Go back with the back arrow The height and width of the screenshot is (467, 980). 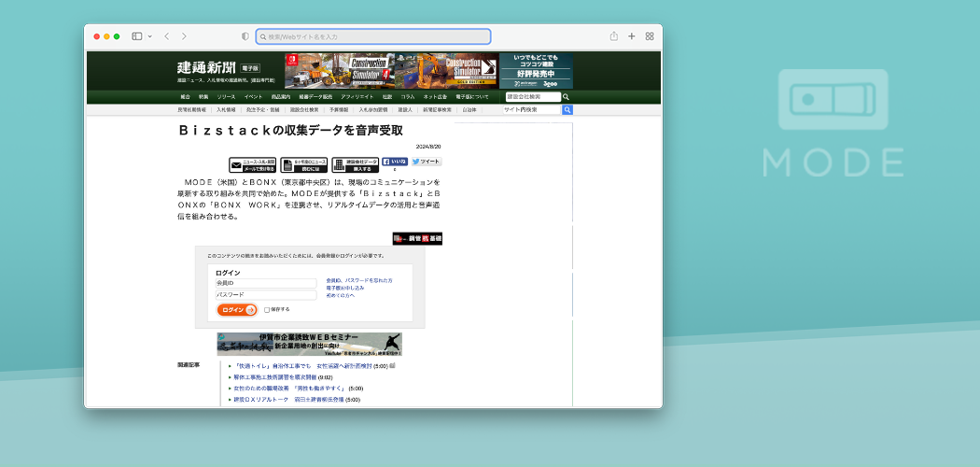pos(166,36)
